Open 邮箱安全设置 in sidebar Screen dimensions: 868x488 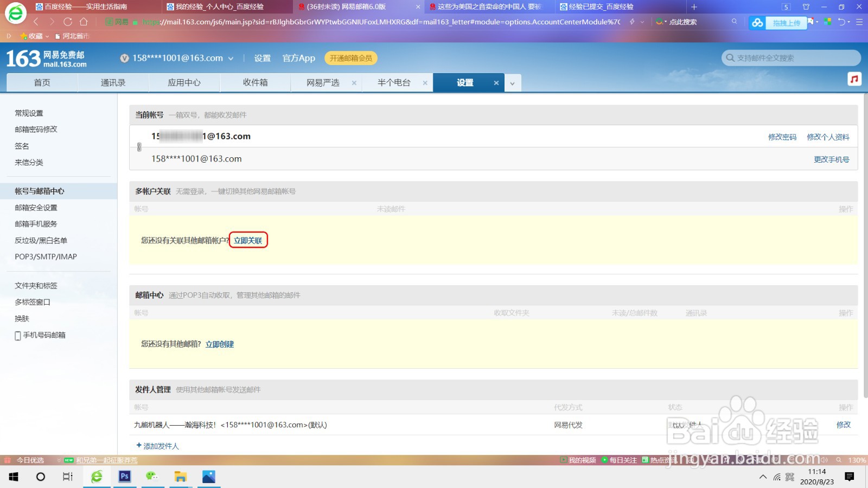tap(36, 207)
